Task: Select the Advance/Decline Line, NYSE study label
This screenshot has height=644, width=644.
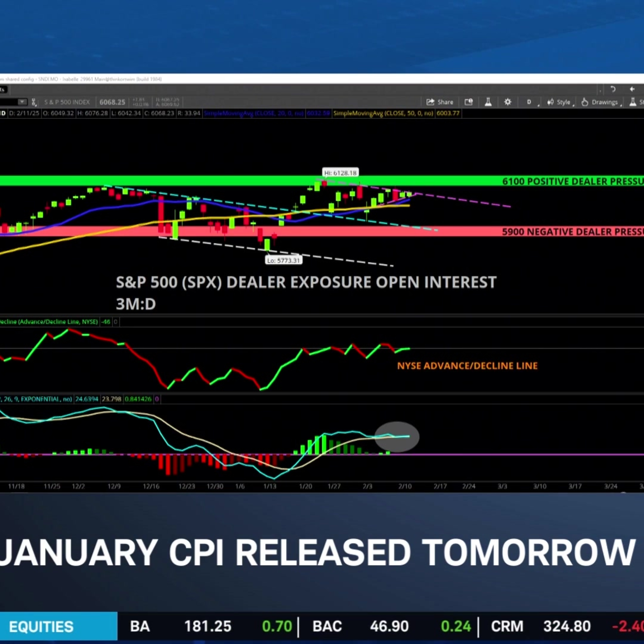Action: tap(49, 322)
